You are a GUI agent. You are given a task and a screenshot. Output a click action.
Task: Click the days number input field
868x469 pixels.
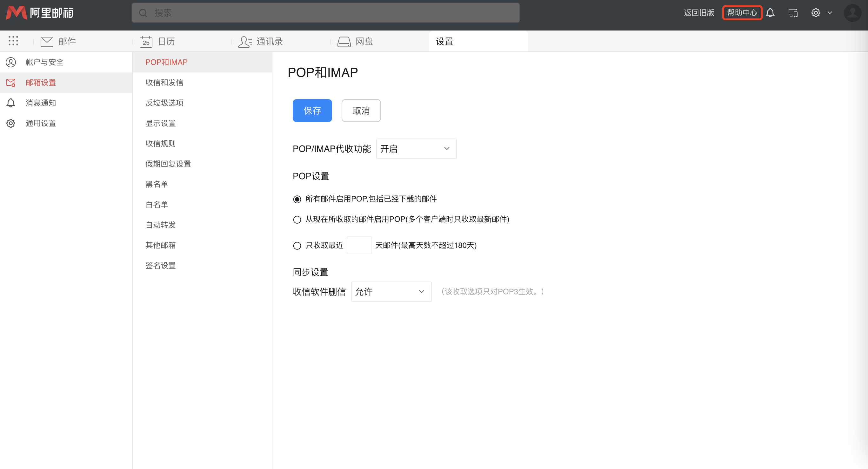[x=359, y=245]
